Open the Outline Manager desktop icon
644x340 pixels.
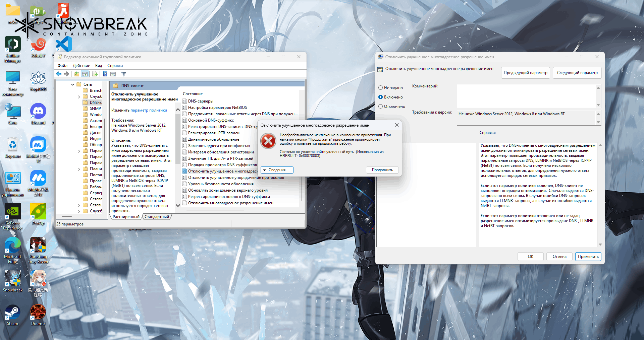(13, 50)
